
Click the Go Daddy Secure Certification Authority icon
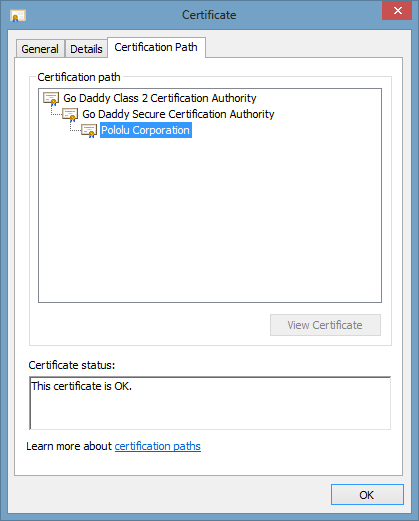click(70, 115)
